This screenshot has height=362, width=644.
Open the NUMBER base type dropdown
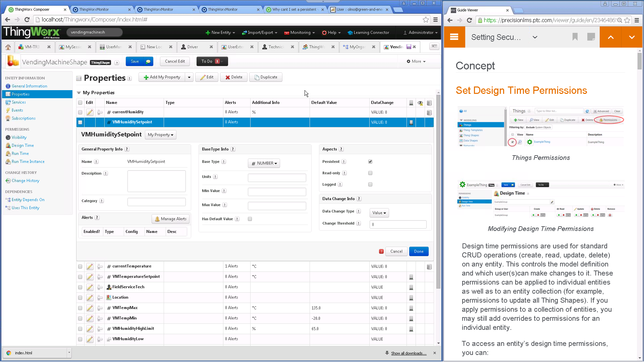click(x=264, y=163)
